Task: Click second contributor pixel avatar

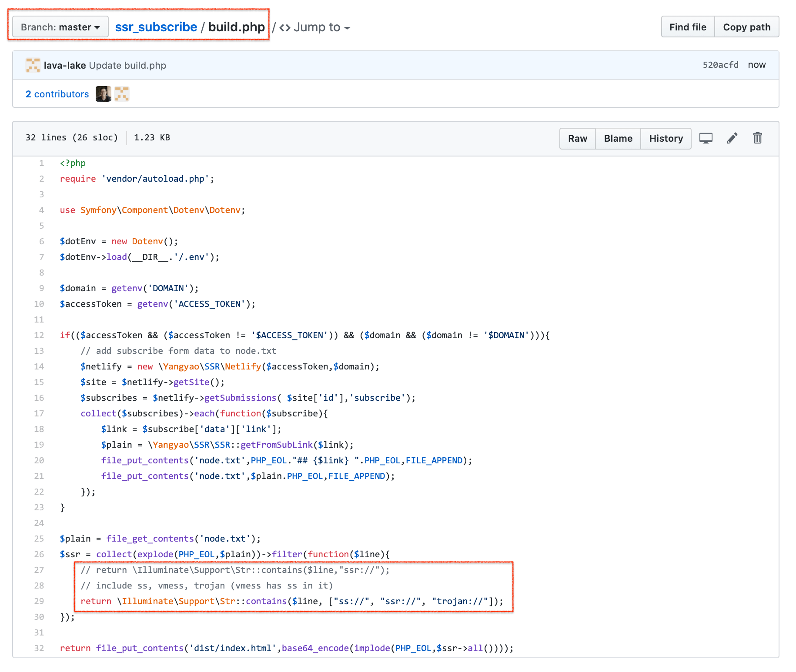Action: [x=122, y=94]
